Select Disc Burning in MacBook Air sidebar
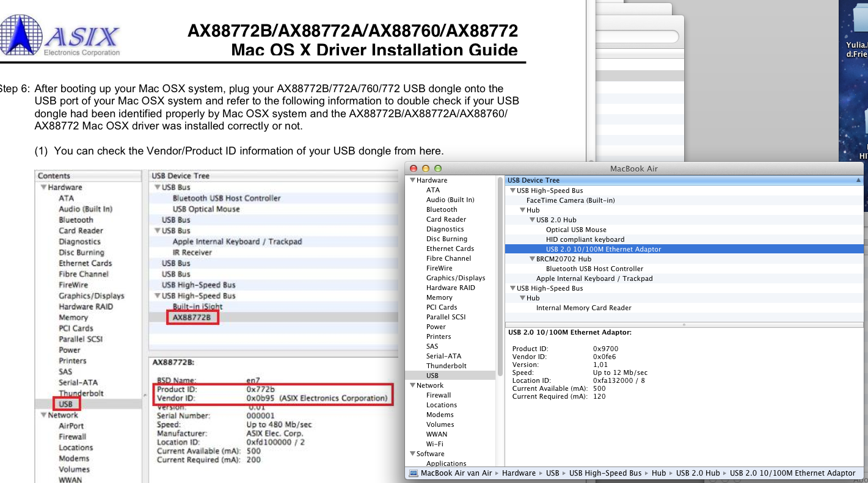 (447, 239)
